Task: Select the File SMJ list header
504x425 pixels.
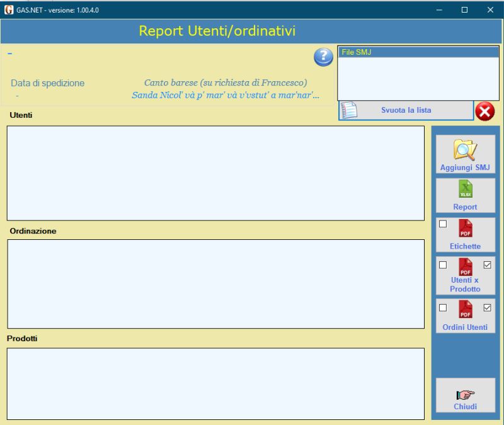Action: click(x=418, y=52)
